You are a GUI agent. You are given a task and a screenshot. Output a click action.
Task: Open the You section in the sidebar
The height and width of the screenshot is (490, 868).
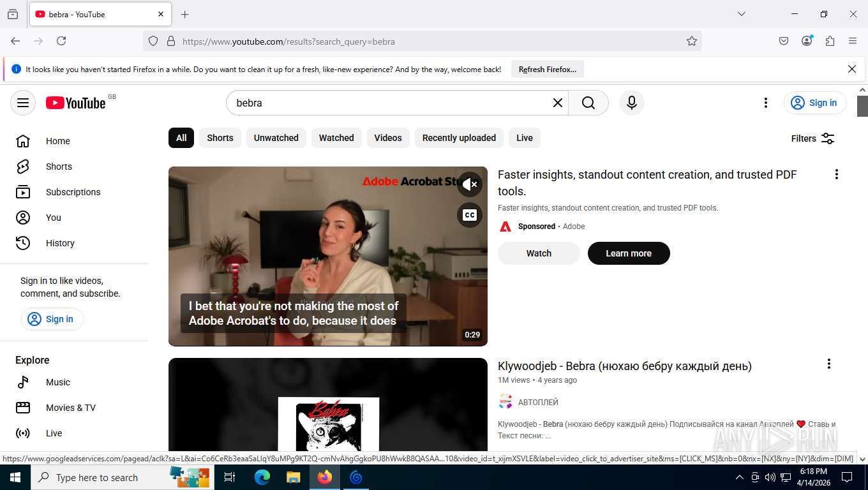[74, 218]
